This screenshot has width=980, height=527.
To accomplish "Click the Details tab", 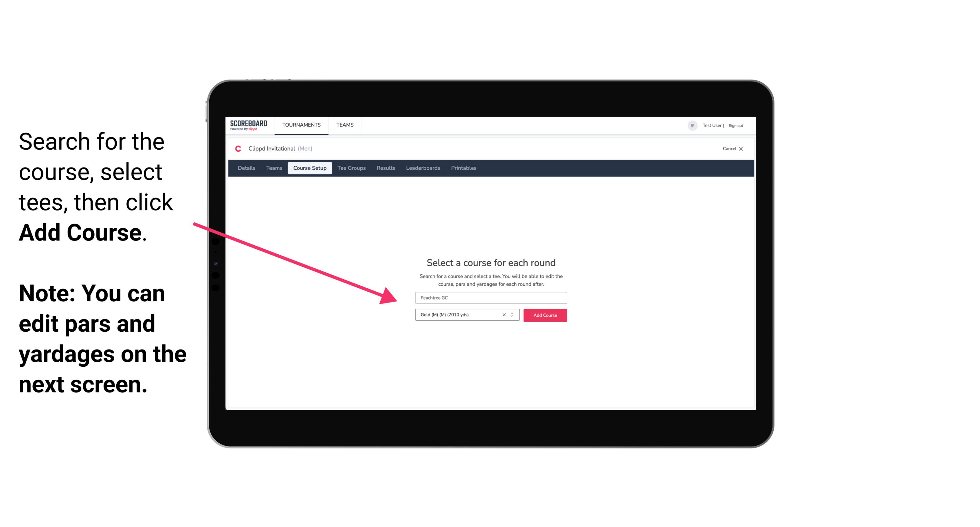I will click(245, 168).
